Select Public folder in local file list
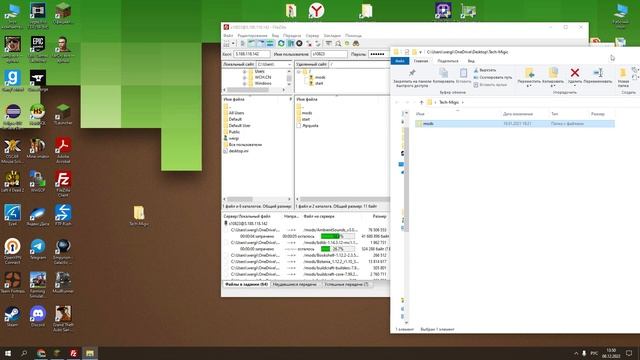 pyautogui.click(x=234, y=132)
